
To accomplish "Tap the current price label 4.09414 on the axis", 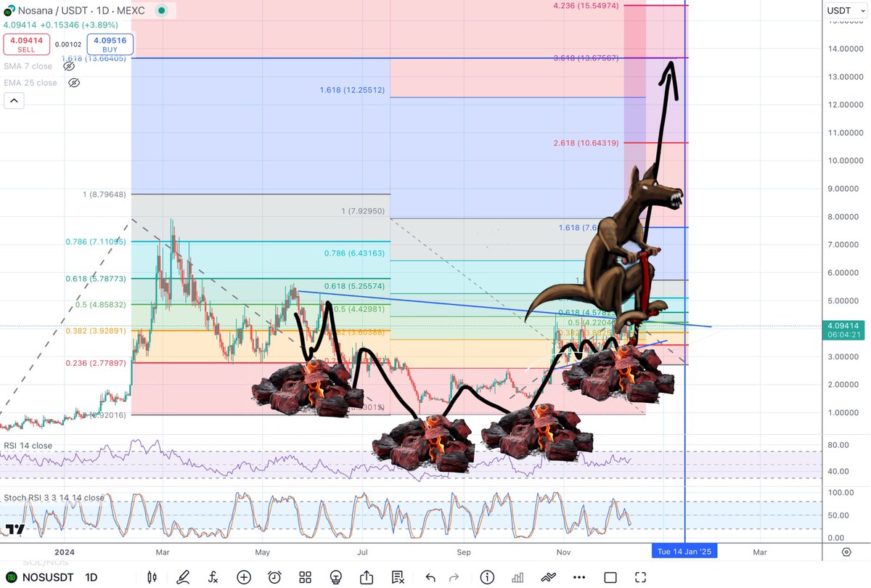I will click(844, 326).
